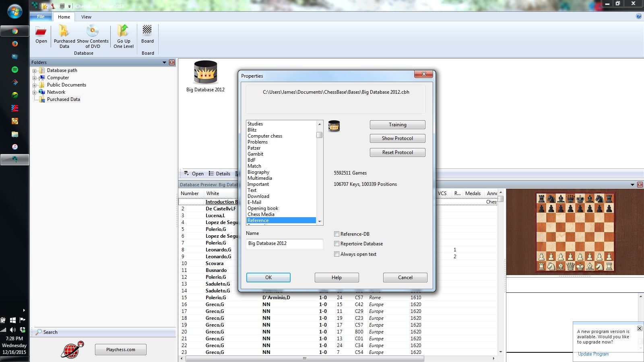This screenshot has width=644, height=362.
Task: Click the Windows Start orb
Action: click(14, 12)
